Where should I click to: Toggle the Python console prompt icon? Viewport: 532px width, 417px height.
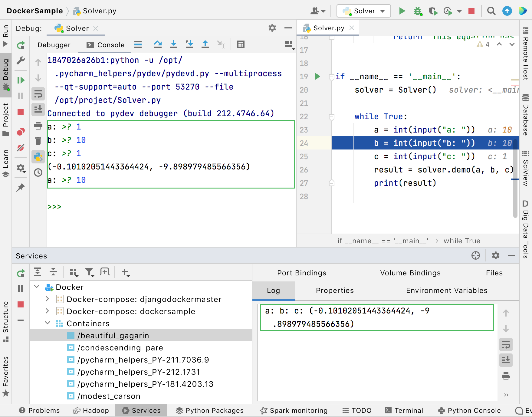pyautogui.click(x=38, y=157)
